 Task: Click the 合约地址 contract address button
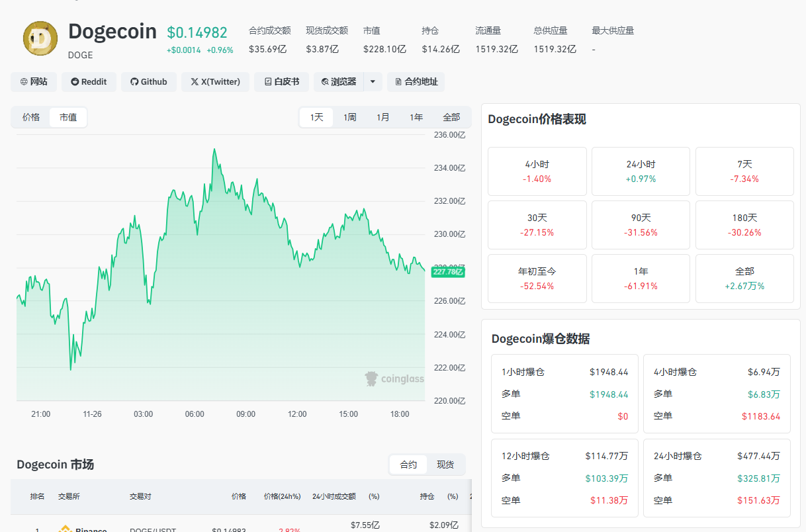(416, 82)
